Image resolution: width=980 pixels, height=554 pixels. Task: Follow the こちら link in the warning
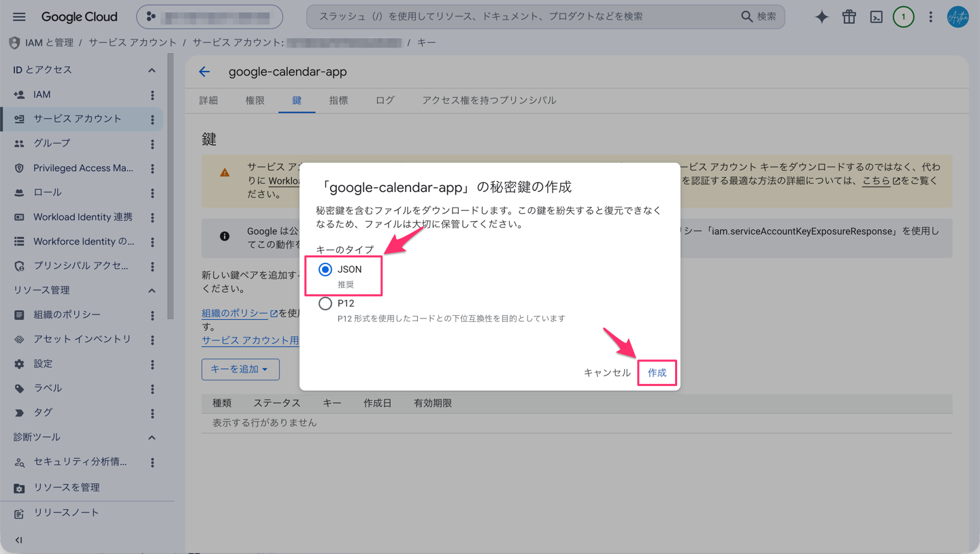pyautogui.click(x=876, y=180)
